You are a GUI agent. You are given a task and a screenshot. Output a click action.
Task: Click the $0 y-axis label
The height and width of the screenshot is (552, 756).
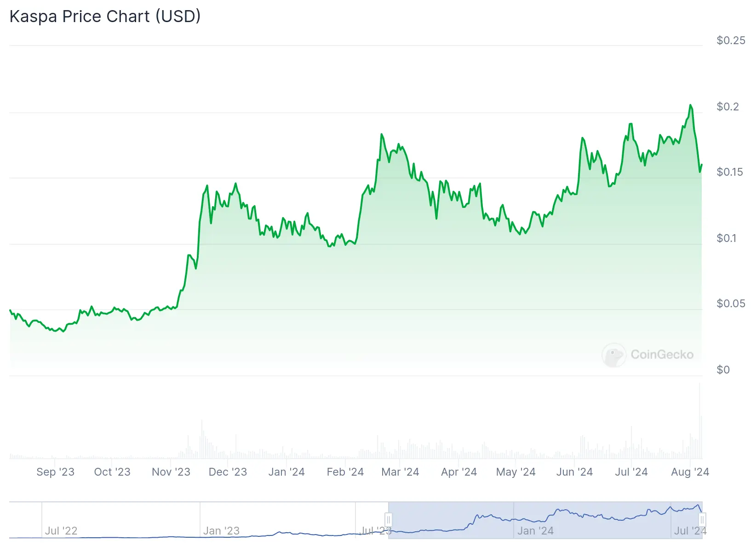point(723,370)
